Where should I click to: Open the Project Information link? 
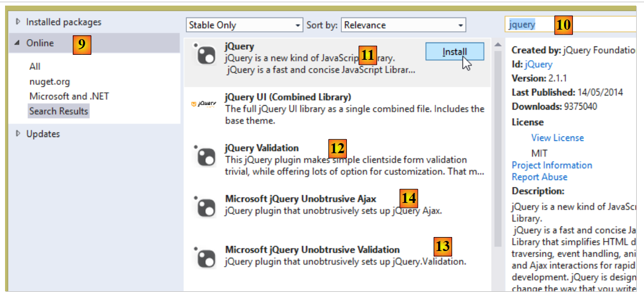(x=552, y=165)
